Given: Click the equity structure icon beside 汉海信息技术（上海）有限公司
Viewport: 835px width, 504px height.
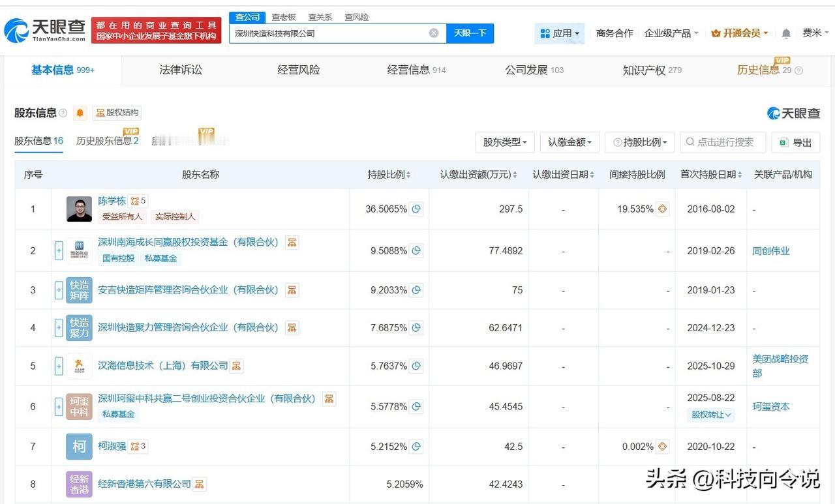Looking at the screenshot, I should pos(236,366).
